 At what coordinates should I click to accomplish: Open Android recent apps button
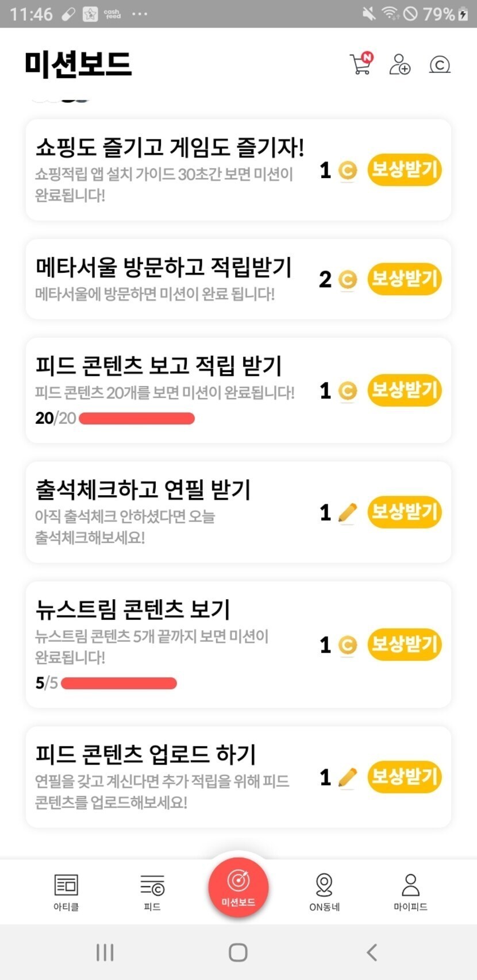pos(105,952)
